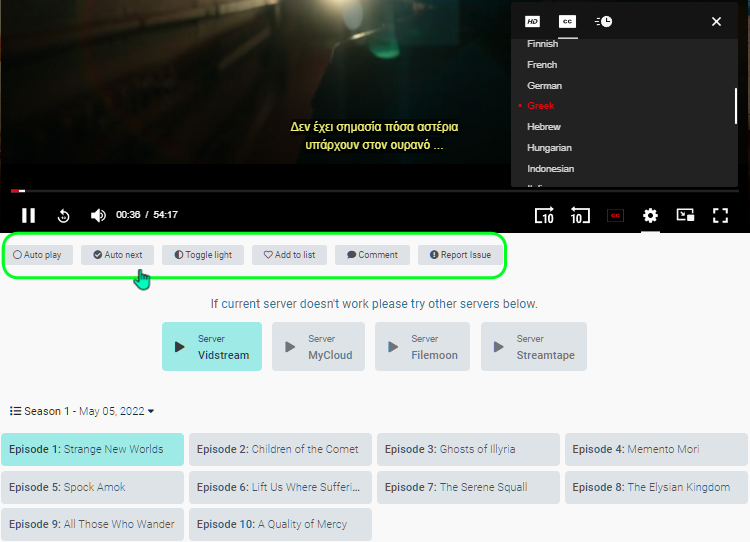750x542 pixels.
Task: Switch to Streamtape server
Action: [x=534, y=346]
